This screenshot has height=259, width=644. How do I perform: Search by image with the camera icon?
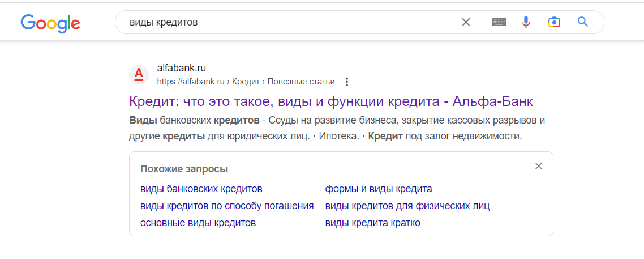554,22
